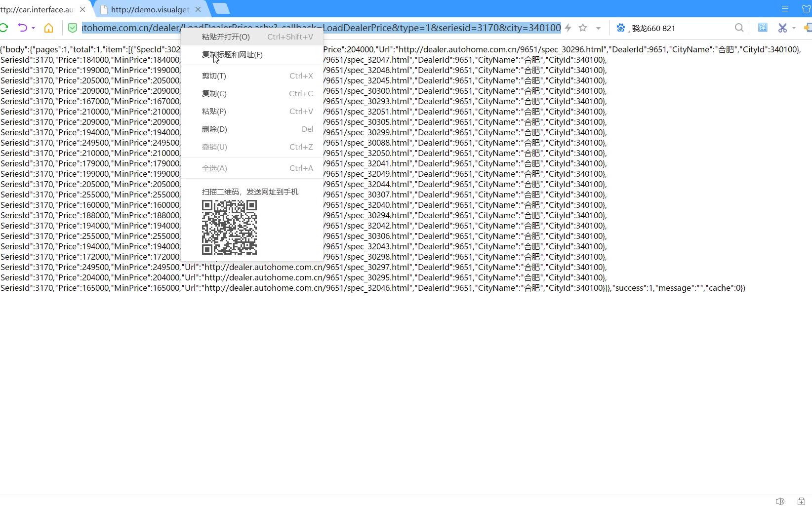Reload the page with the green refresh icon
812x507 pixels.
pos(3,28)
